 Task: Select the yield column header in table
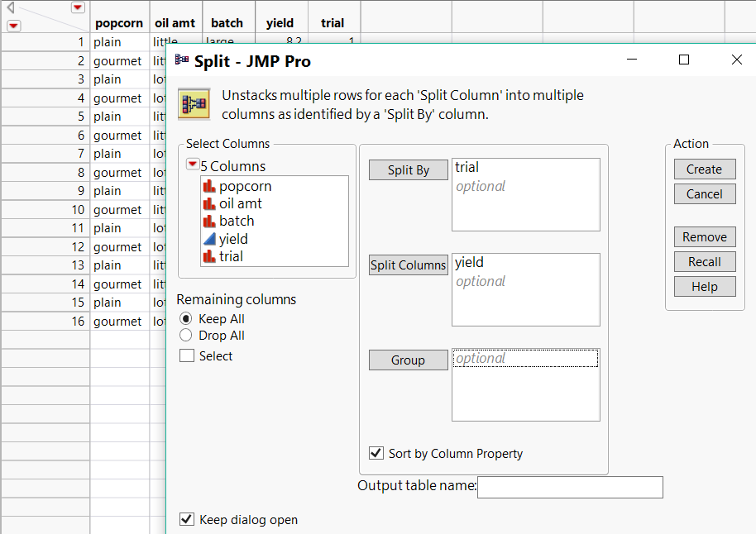point(280,23)
